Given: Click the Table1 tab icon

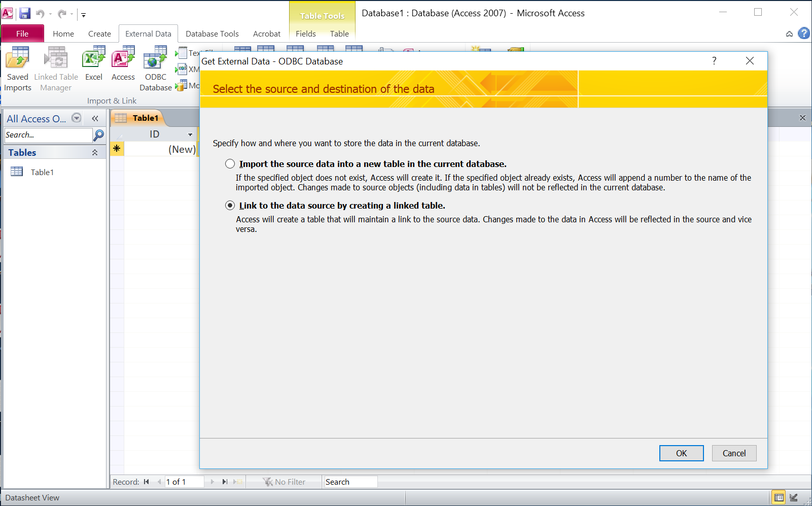Looking at the screenshot, I should 121,118.
